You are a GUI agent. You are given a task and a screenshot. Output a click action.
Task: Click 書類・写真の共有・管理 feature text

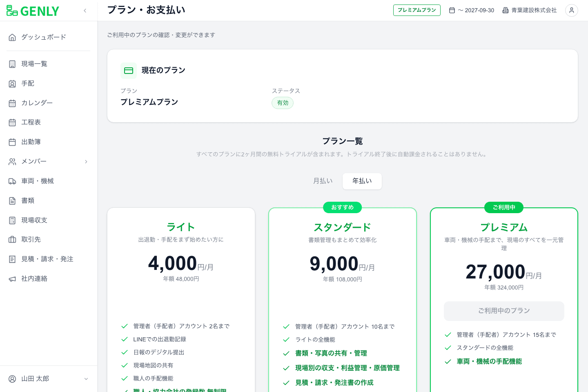click(x=331, y=353)
